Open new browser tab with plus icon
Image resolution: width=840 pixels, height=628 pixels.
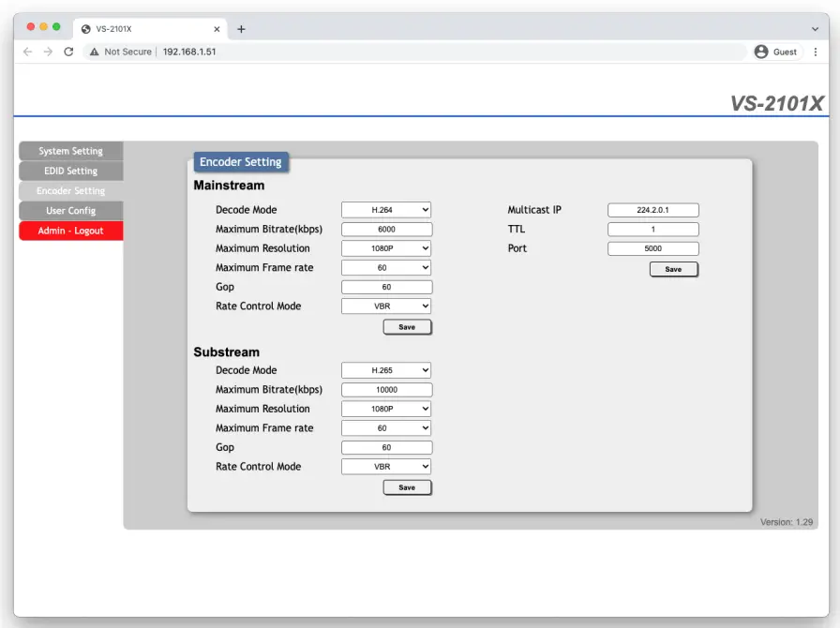pos(241,29)
